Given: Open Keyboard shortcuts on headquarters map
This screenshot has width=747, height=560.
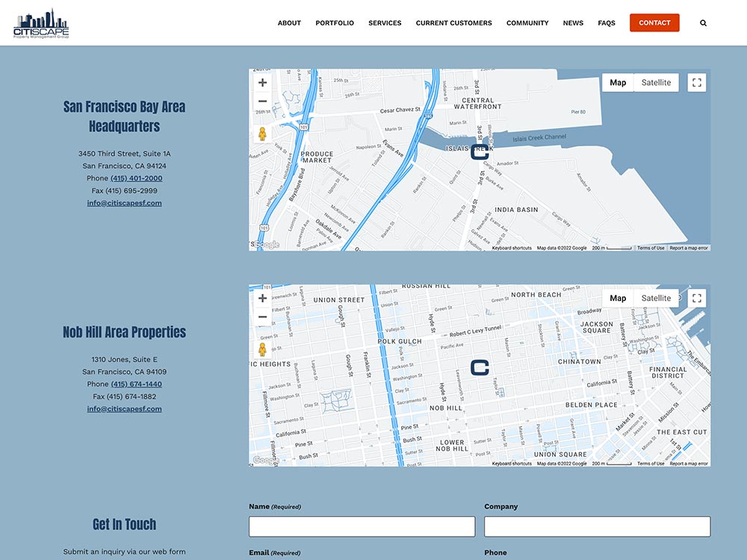Looking at the screenshot, I should click(512, 248).
